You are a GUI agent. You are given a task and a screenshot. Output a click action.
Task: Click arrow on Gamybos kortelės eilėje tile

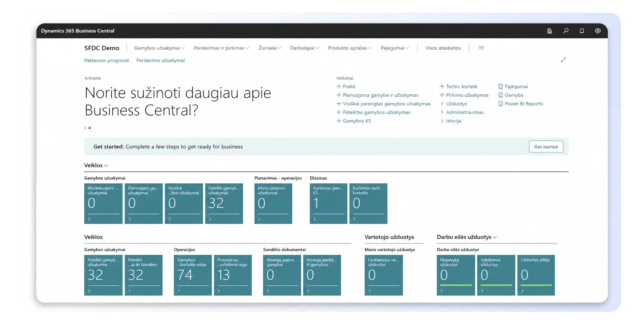(179, 291)
